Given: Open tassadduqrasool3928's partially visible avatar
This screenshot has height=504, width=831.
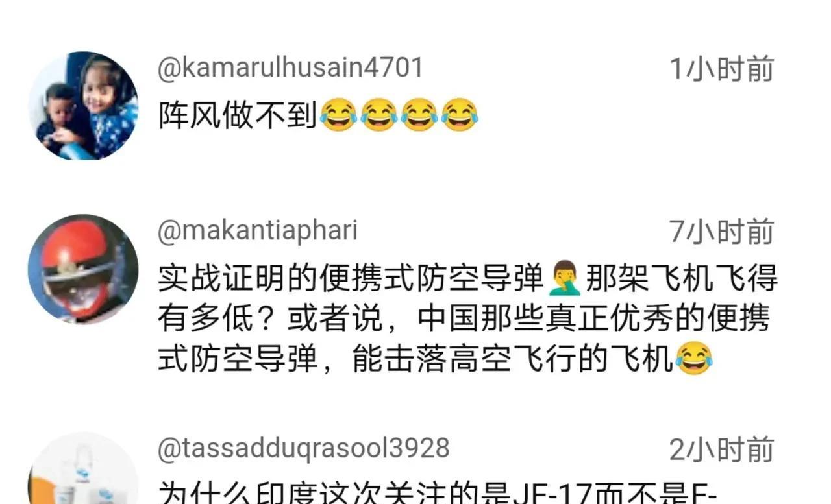Looking at the screenshot, I should (83, 468).
